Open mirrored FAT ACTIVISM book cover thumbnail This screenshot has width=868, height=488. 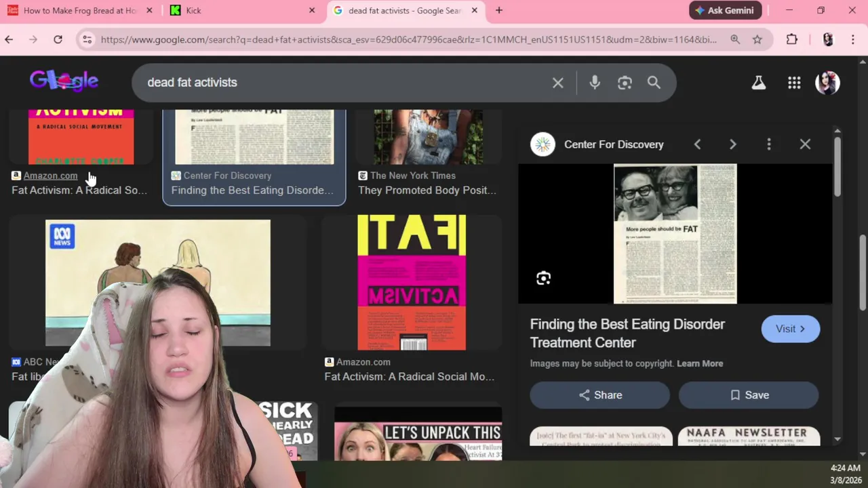coord(412,283)
